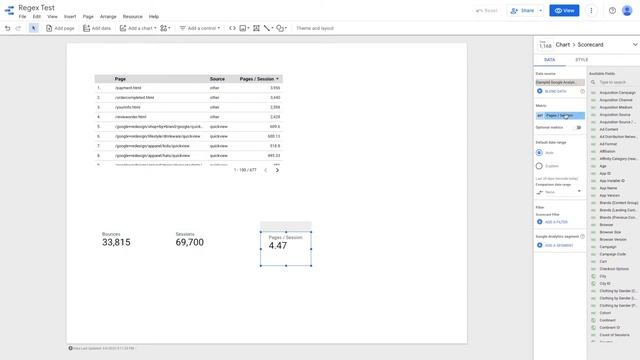Click Add page in toolbar
The height and width of the screenshot is (360, 640).
pos(60,28)
